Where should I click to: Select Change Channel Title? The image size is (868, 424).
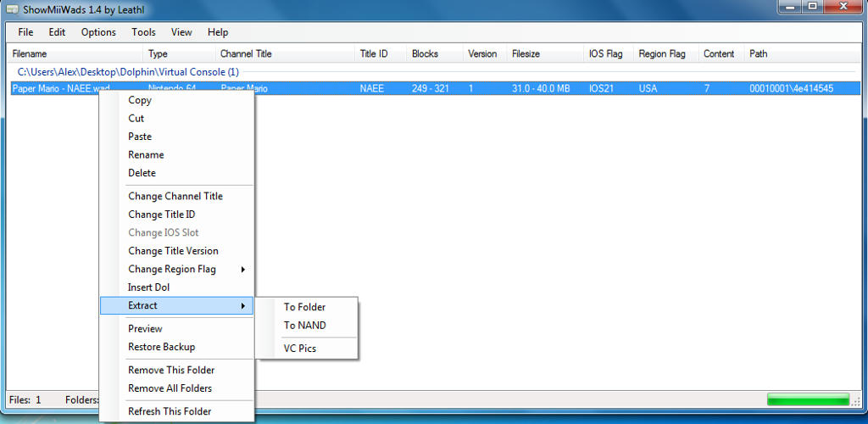tap(176, 197)
